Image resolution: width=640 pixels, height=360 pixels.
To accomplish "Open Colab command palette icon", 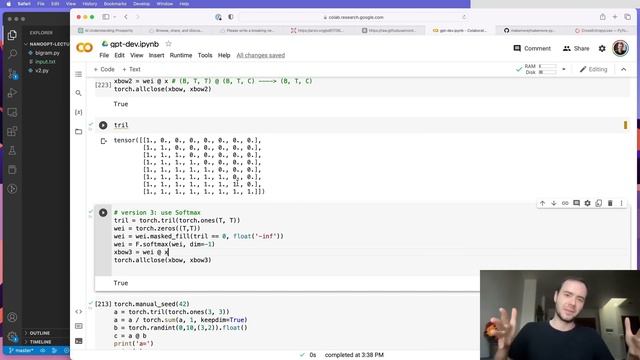I will point(79,326).
